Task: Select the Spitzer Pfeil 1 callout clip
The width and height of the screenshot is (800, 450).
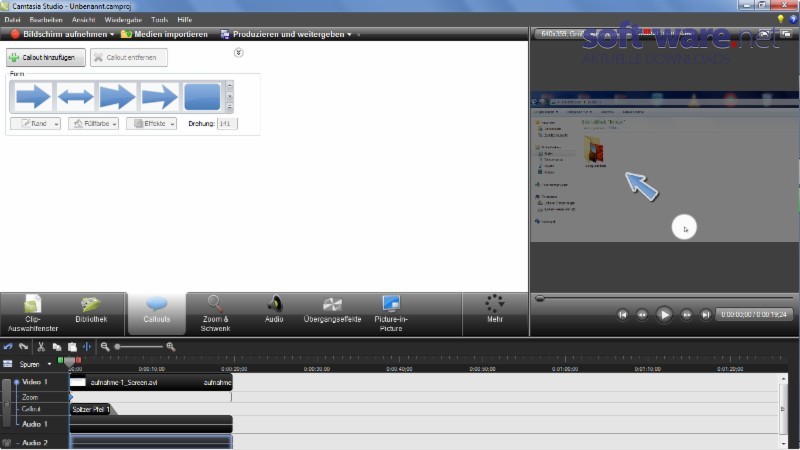Action: 91,409
